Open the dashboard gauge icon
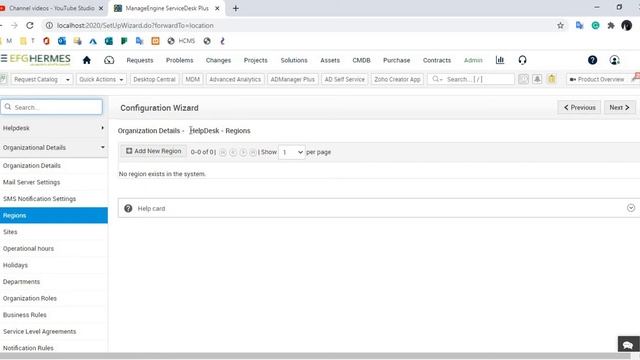Screen dimensions: 640x360 [109, 60]
